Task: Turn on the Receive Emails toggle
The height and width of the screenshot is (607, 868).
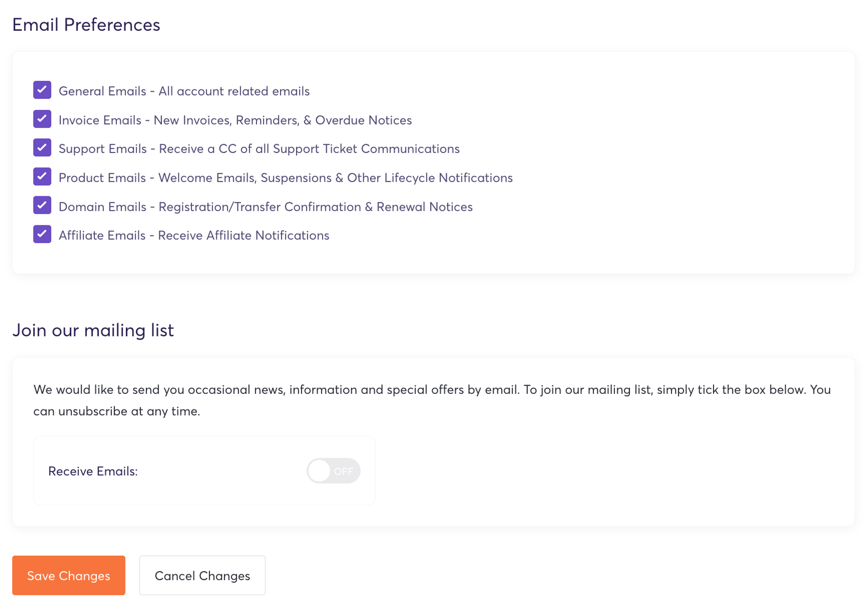Action: point(333,471)
